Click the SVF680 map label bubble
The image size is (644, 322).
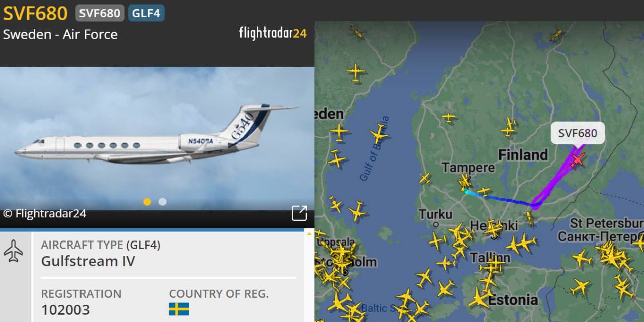click(578, 133)
